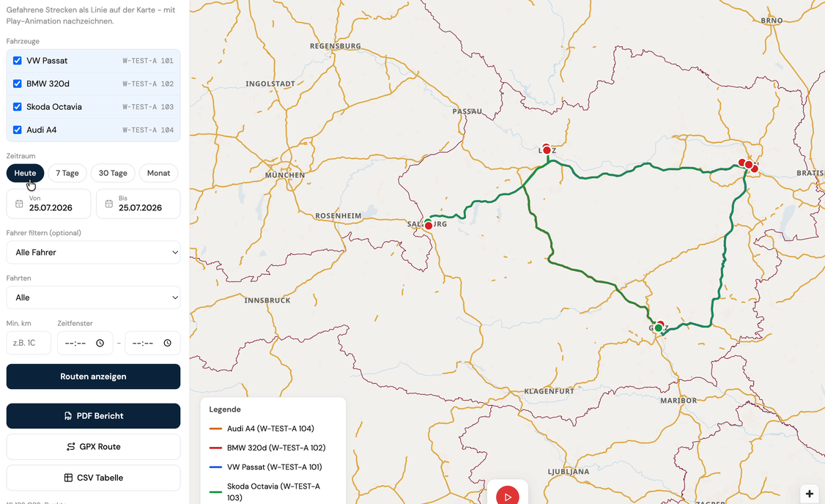Click the INGOLSTADT map label
Screen dimensions: 825x504
(x=270, y=84)
